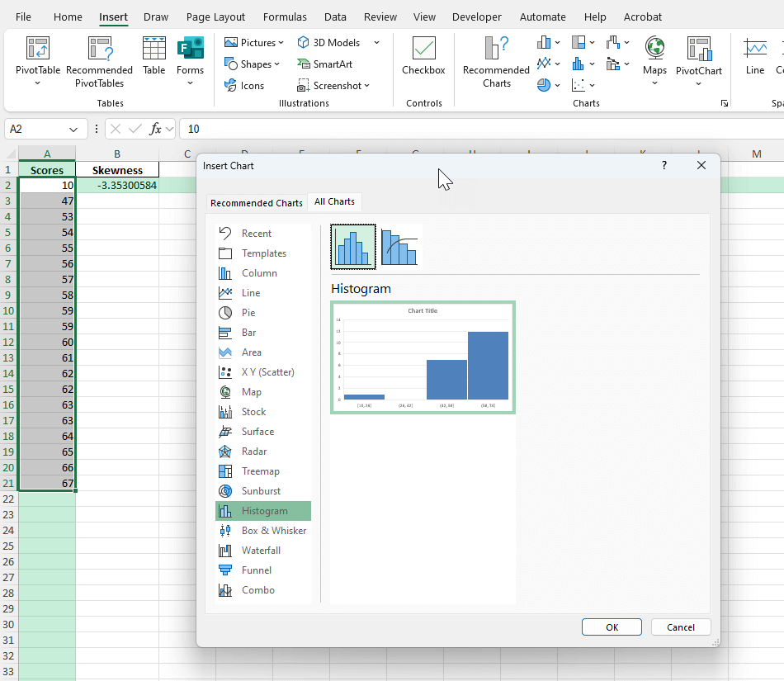Choose Combo chart type in list
Viewport: 784px width, 681px height.
point(263,590)
